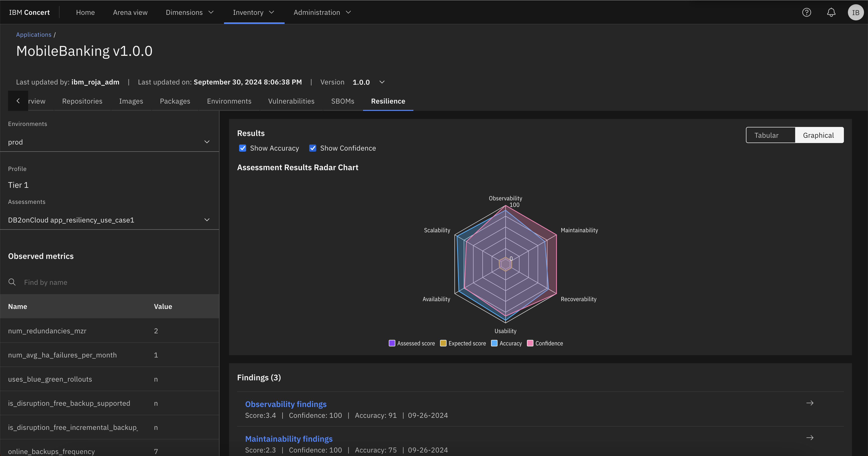Viewport: 868px width, 456px height.
Task: Disable Show Confidence
Action: tap(313, 148)
